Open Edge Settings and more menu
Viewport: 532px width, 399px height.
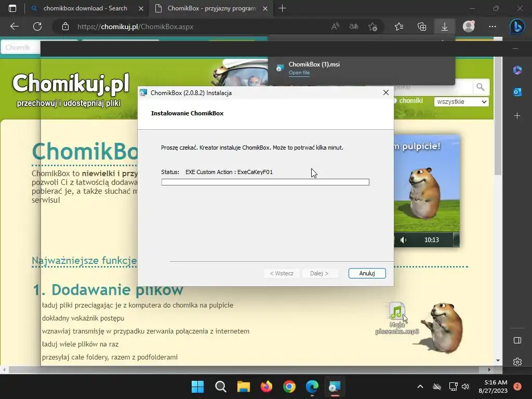click(493, 26)
